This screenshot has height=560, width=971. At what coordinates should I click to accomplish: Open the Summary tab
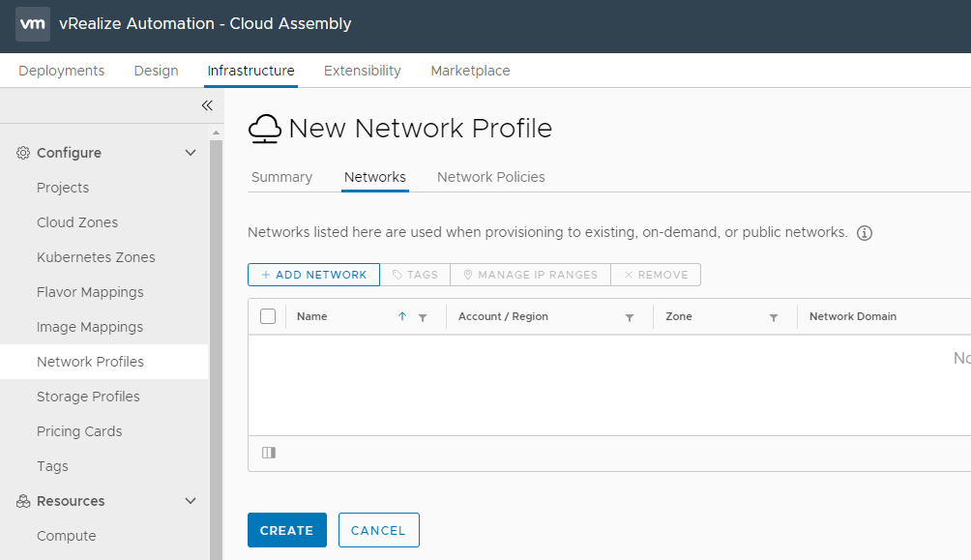[x=281, y=177]
